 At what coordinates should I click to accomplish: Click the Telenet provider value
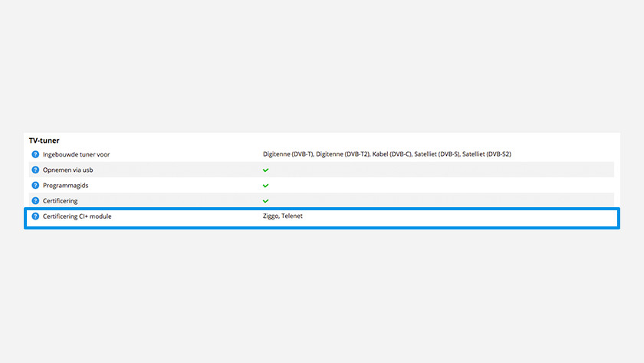pos(292,216)
